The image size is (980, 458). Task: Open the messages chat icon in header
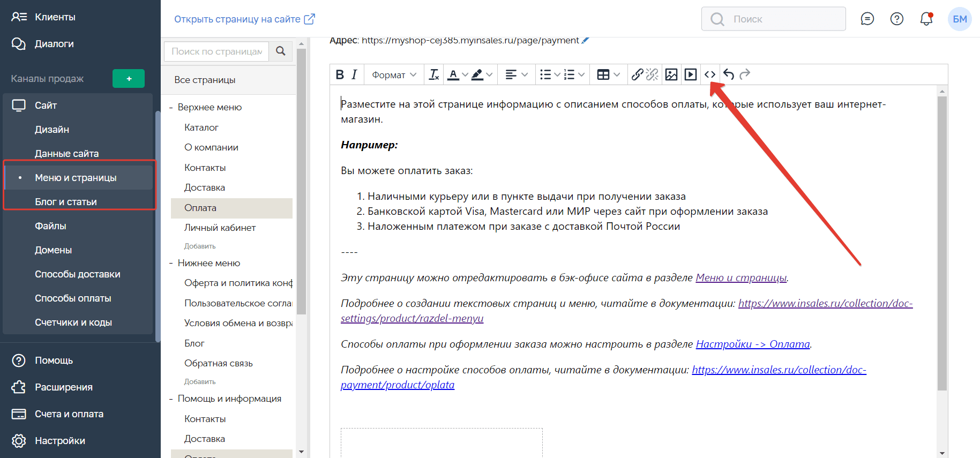coord(867,19)
